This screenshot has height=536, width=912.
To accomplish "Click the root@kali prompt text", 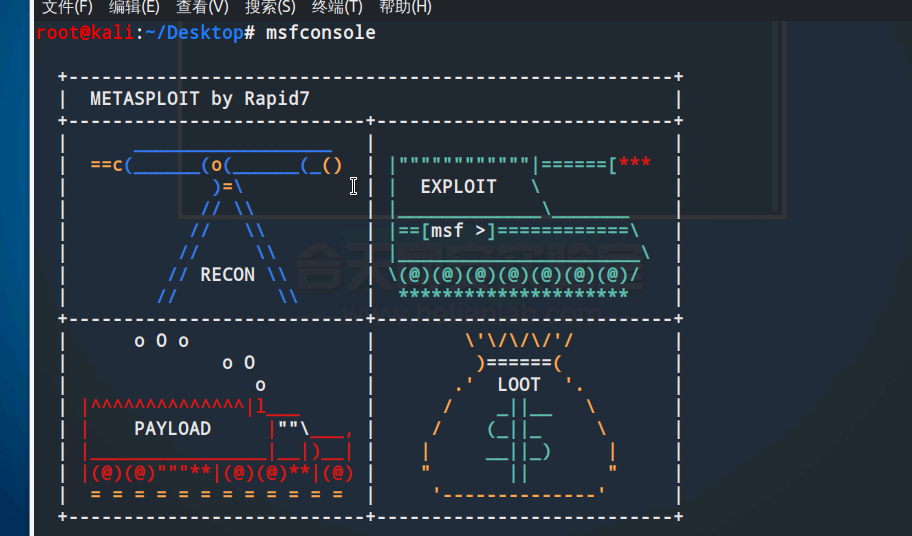I will coord(85,33).
